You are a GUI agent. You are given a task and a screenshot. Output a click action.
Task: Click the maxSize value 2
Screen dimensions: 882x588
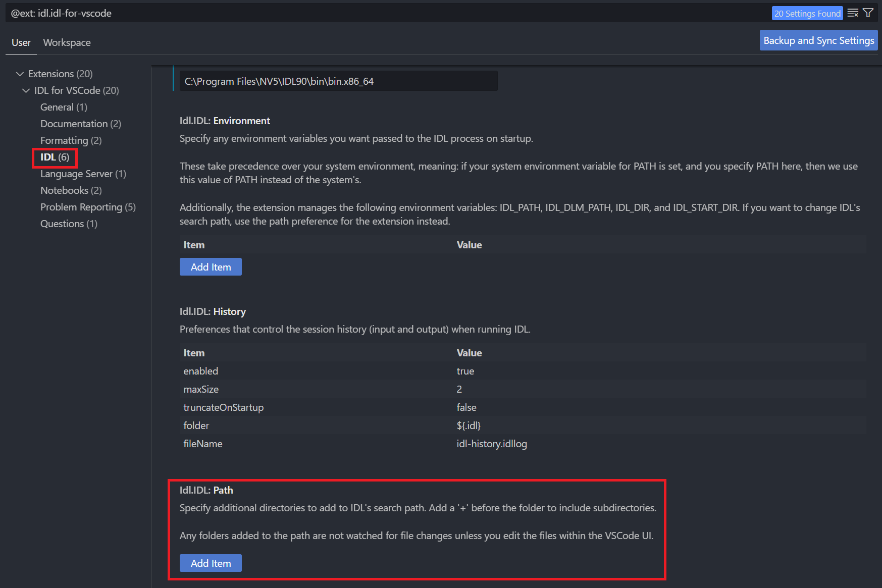(459, 389)
